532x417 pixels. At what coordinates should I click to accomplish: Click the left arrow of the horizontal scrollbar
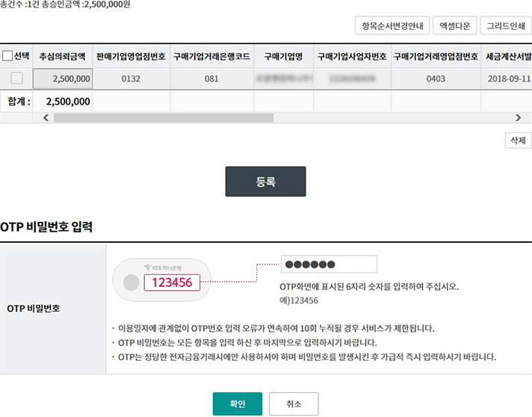click(x=46, y=118)
